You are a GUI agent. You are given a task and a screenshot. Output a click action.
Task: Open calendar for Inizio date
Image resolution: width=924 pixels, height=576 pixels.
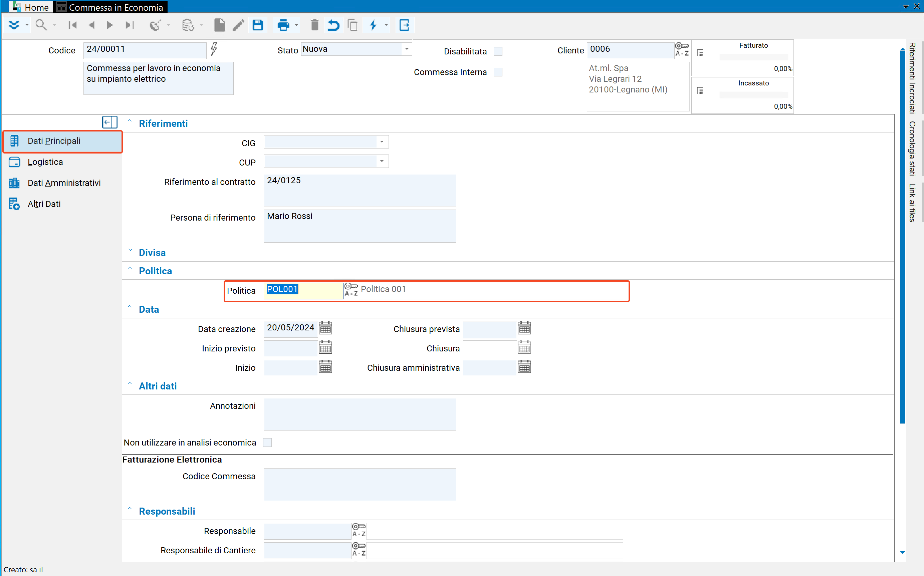click(x=325, y=367)
